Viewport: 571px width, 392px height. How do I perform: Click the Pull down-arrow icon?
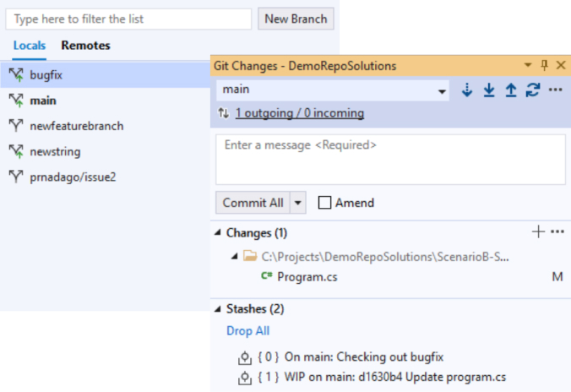[x=489, y=90]
